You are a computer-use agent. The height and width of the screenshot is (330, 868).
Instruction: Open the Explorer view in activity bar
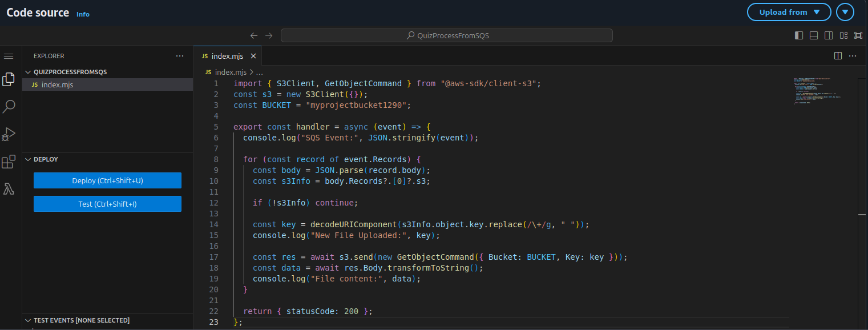pos(9,79)
